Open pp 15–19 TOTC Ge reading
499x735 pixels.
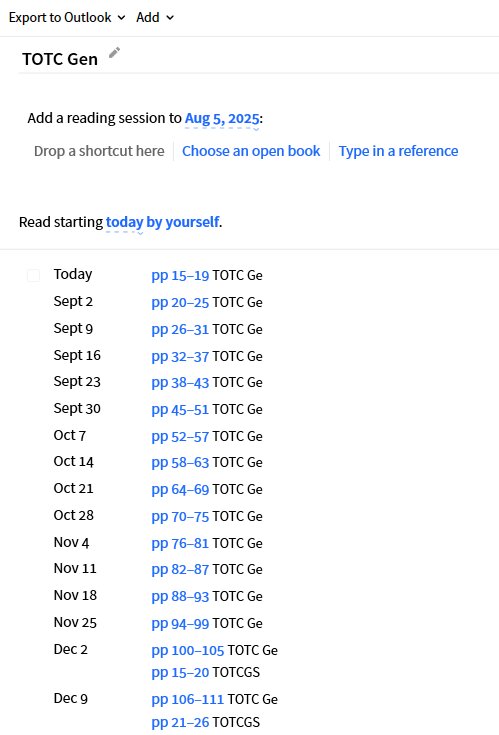pyautogui.click(x=180, y=276)
